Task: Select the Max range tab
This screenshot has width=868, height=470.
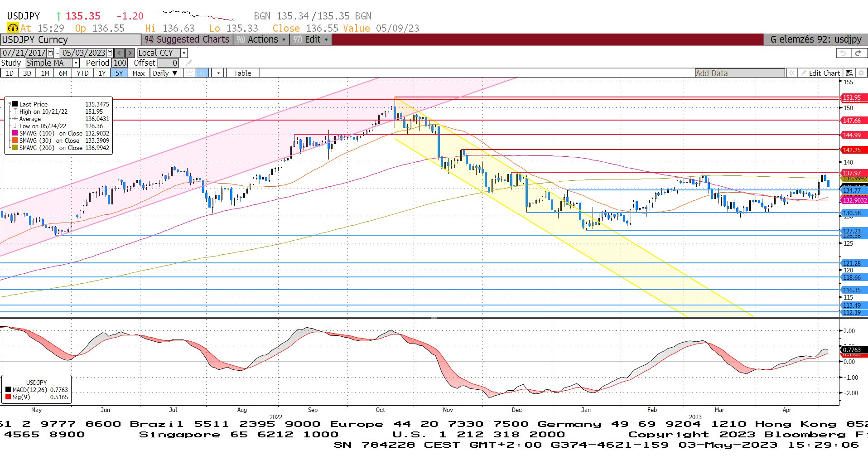Action: coord(139,73)
